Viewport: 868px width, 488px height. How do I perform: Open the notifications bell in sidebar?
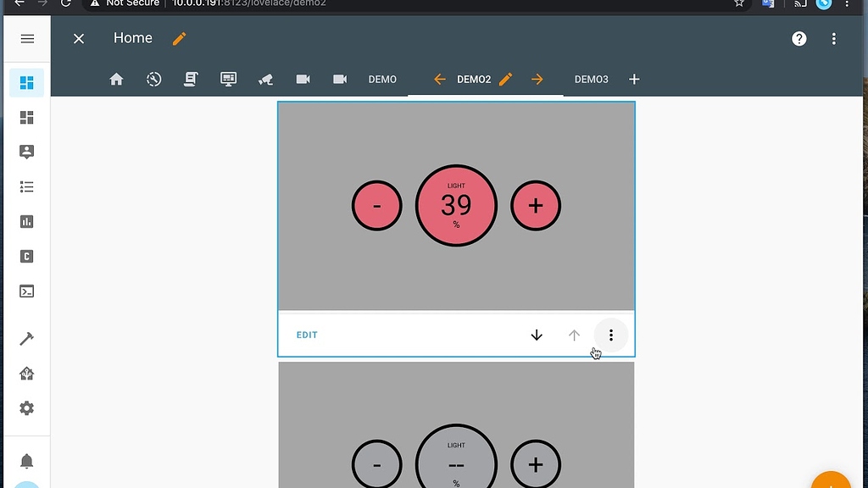[x=25, y=459]
